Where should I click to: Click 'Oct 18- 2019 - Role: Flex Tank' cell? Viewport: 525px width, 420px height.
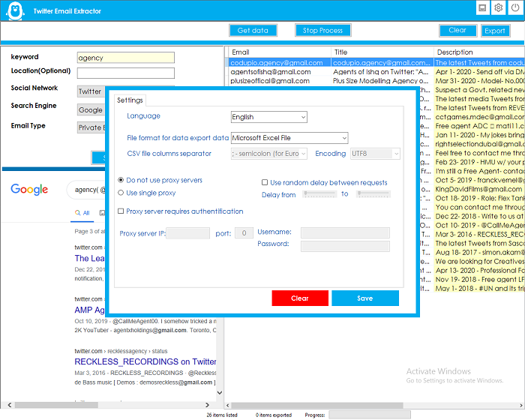(479, 198)
